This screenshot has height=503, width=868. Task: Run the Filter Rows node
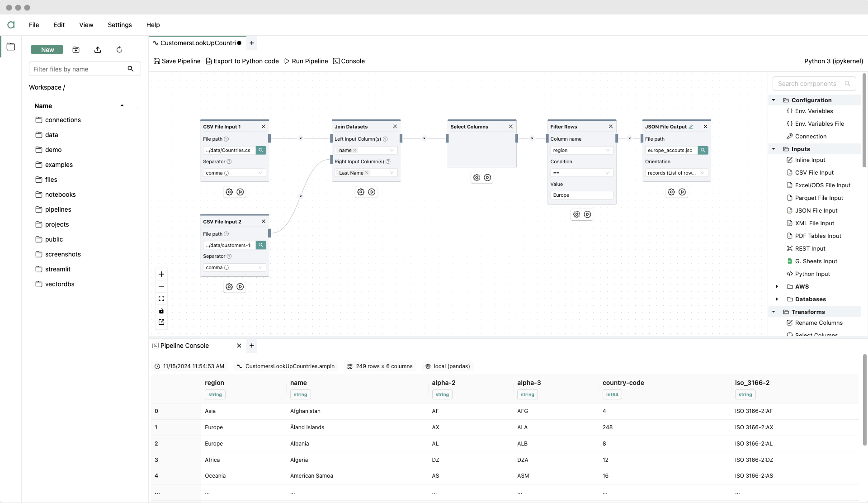[x=588, y=214]
